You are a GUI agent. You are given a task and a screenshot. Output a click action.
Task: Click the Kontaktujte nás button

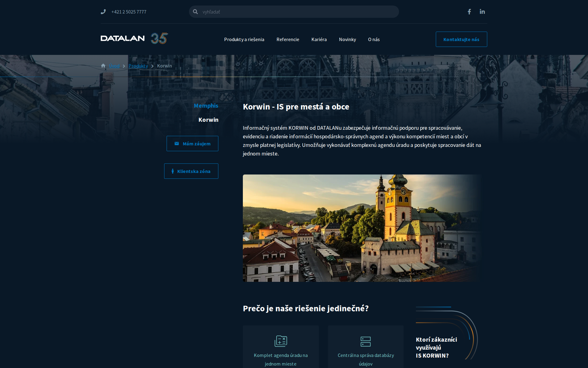(x=461, y=39)
